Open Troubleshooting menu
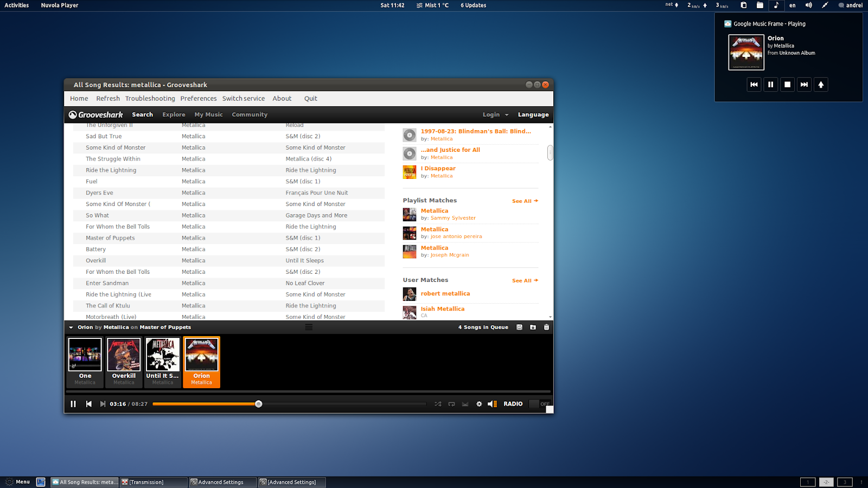The width and height of the screenshot is (868, 488). coord(150,99)
